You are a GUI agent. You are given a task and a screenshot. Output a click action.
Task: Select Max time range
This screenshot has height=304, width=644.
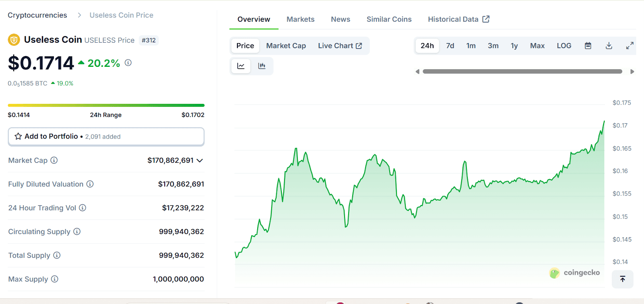537,46
